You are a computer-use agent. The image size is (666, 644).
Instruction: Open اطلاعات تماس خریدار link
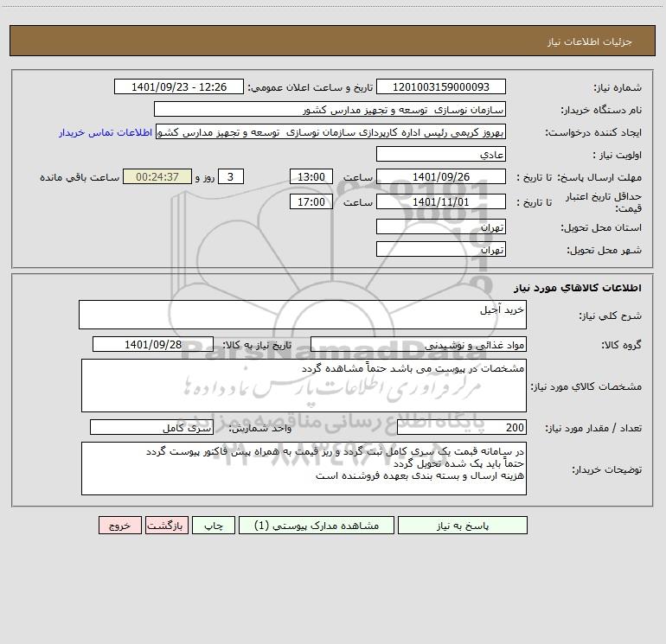[x=106, y=132]
